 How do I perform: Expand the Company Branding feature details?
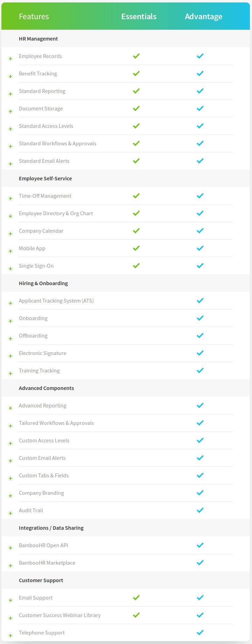[10, 495]
